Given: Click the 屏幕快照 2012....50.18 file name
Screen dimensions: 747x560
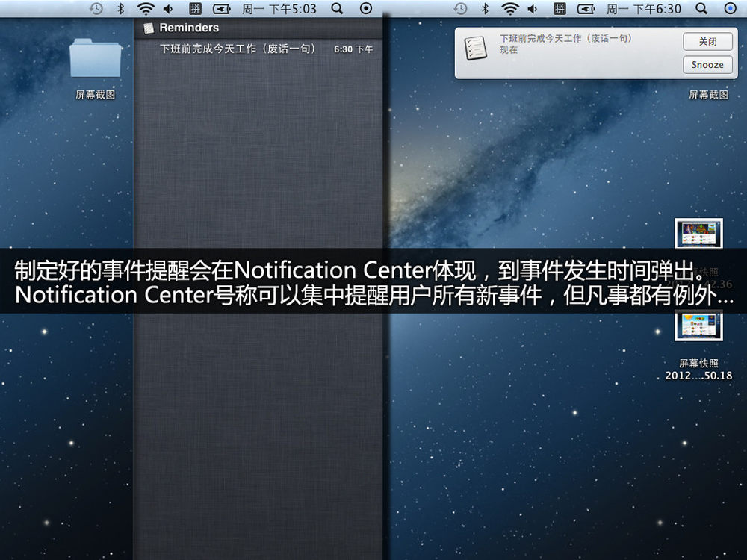Looking at the screenshot, I should 698,370.
